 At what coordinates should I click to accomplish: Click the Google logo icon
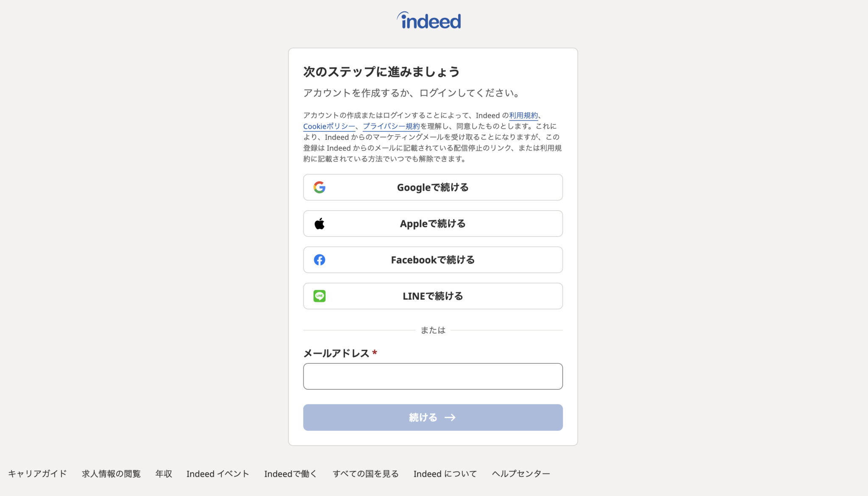click(x=320, y=187)
